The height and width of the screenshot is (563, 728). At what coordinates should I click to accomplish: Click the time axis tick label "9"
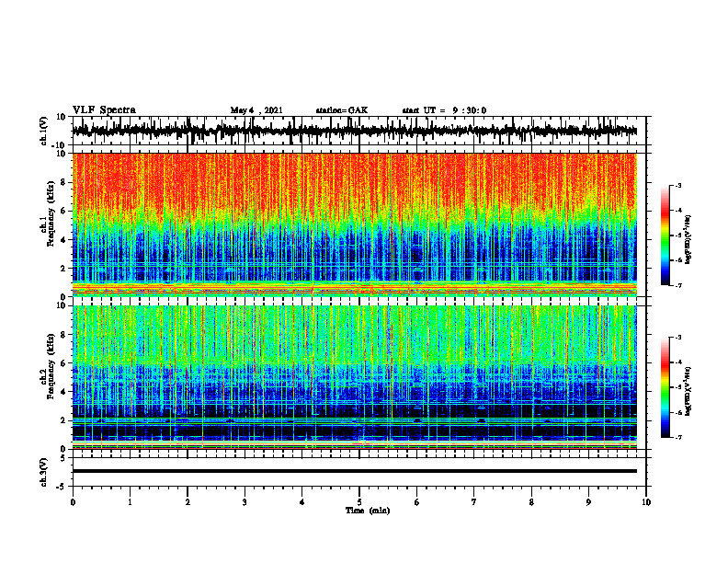(588, 502)
